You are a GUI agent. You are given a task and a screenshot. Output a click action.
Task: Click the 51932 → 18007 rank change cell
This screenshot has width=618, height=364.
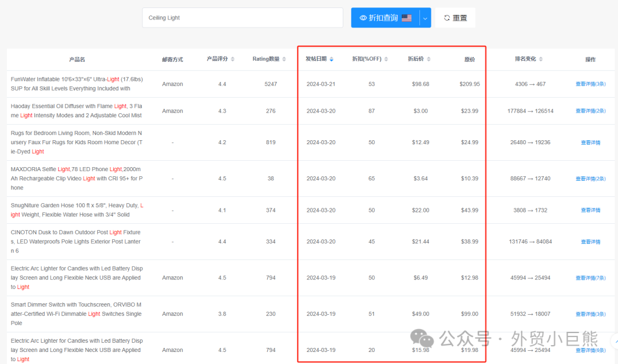click(530, 314)
